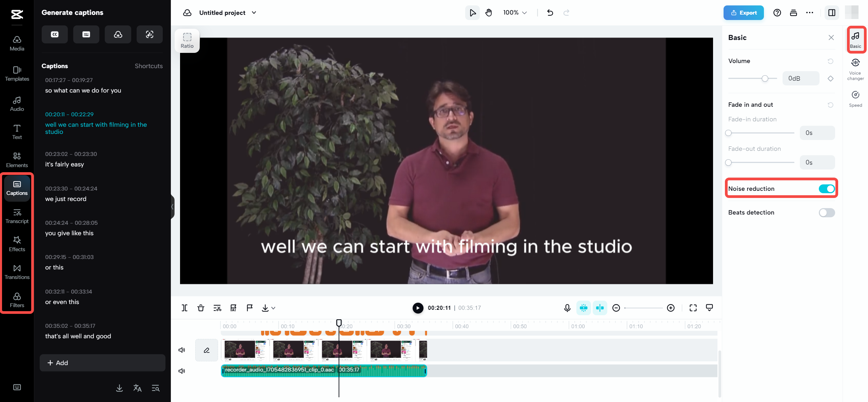868x402 pixels.
Task: Upload a caption file via the cloud icon
Action: pos(118,34)
